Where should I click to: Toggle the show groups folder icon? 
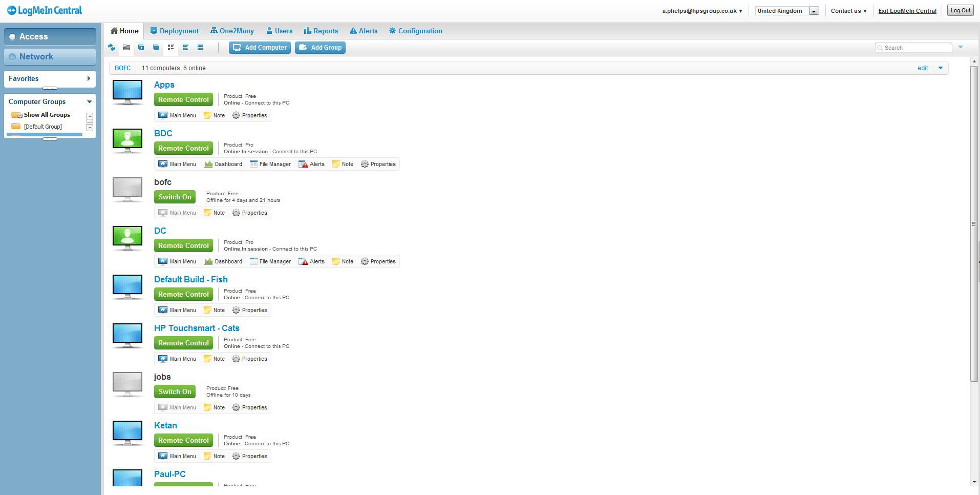[x=126, y=48]
